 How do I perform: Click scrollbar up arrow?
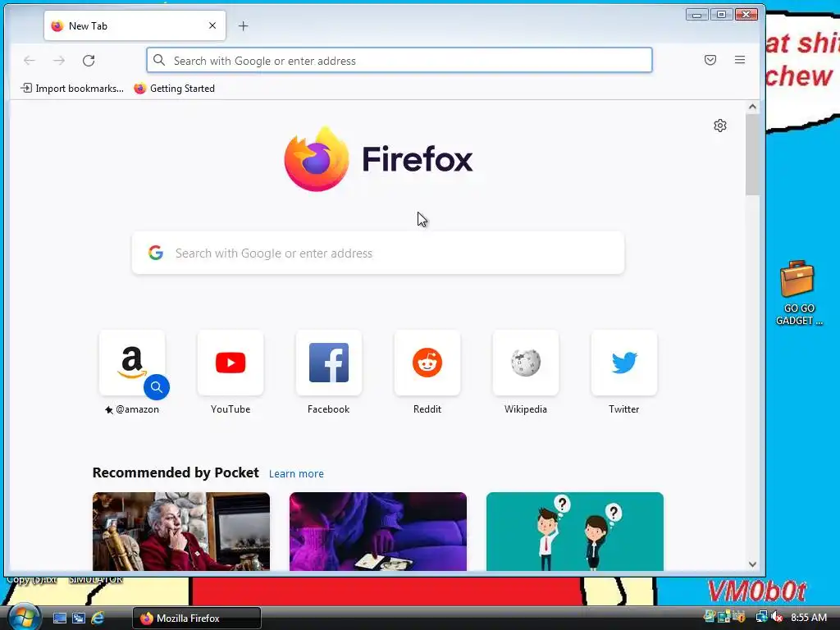[x=752, y=107]
